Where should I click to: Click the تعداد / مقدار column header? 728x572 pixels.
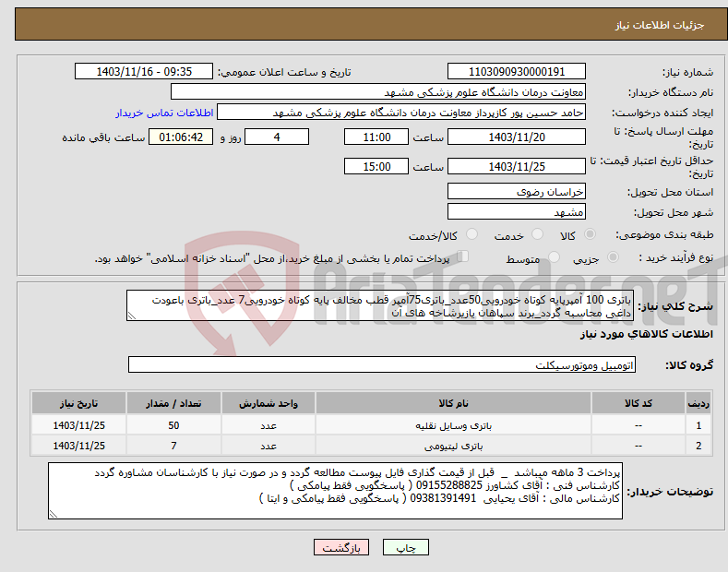(173, 403)
